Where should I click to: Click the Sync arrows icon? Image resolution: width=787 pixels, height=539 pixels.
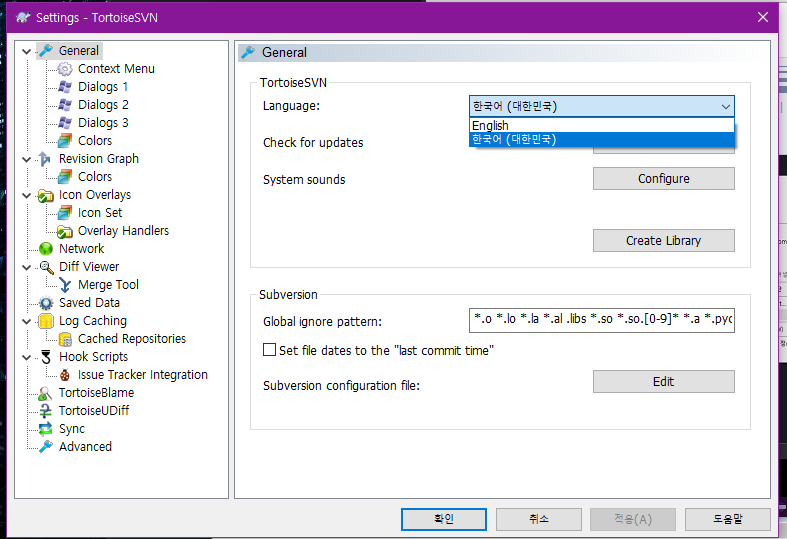click(46, 429)
